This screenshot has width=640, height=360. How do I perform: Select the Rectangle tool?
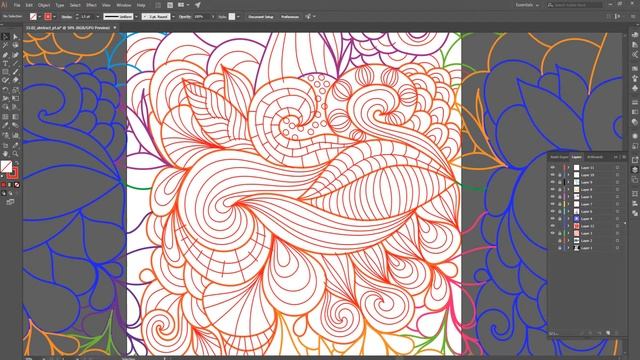click(5, 72)
